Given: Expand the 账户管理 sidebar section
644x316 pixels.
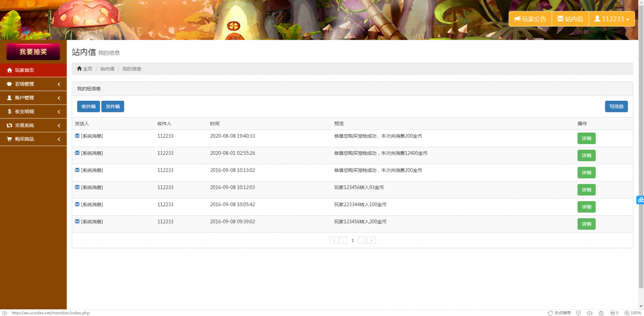Looking at the screenshot, I should tap(33, 98).
